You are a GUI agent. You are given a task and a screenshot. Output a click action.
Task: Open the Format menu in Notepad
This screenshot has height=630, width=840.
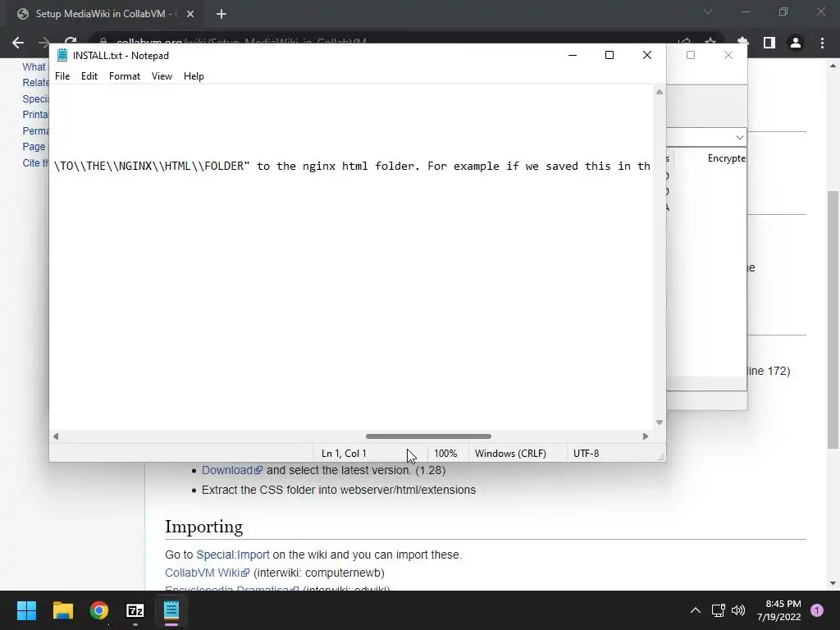click(125, 76)
